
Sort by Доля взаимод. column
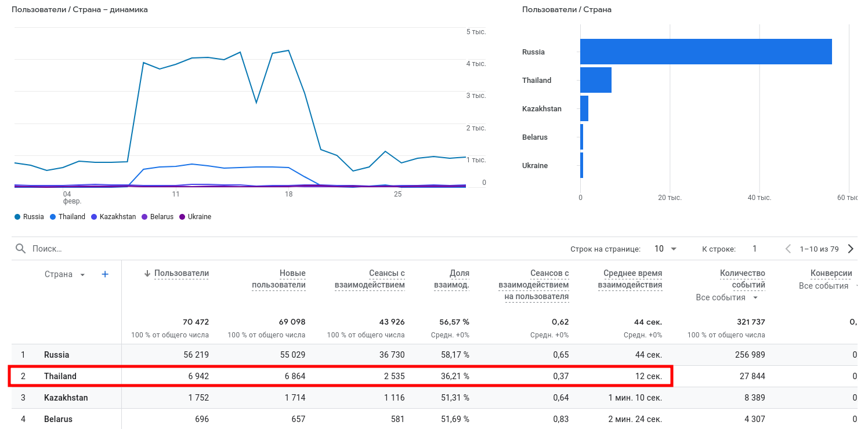[x=451, y=279]
